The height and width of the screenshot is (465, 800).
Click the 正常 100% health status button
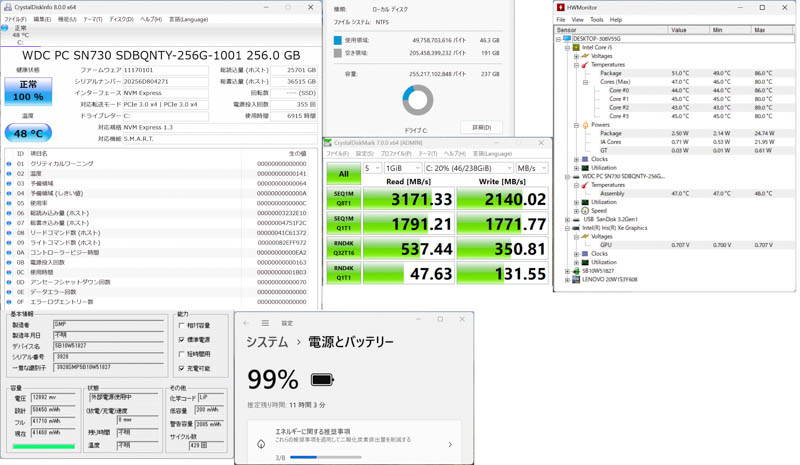pyautogui.click(x=29, y=91)
